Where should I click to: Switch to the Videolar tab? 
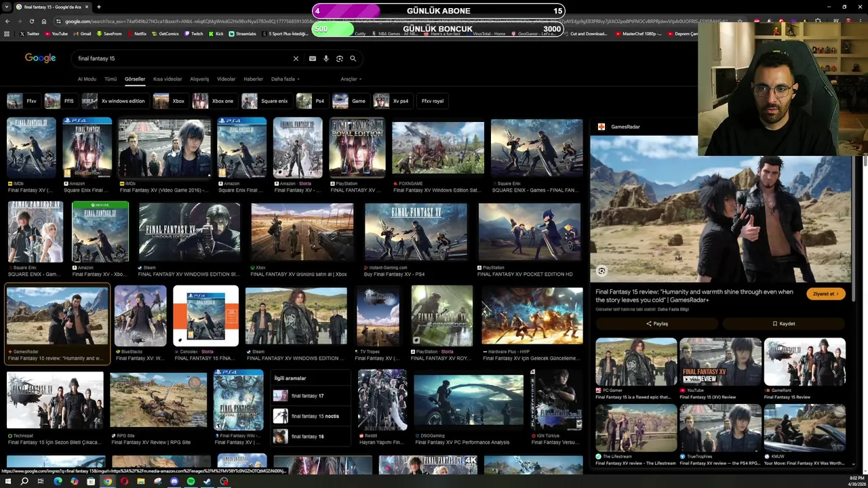pyautogui.click(x=226, y=79)
